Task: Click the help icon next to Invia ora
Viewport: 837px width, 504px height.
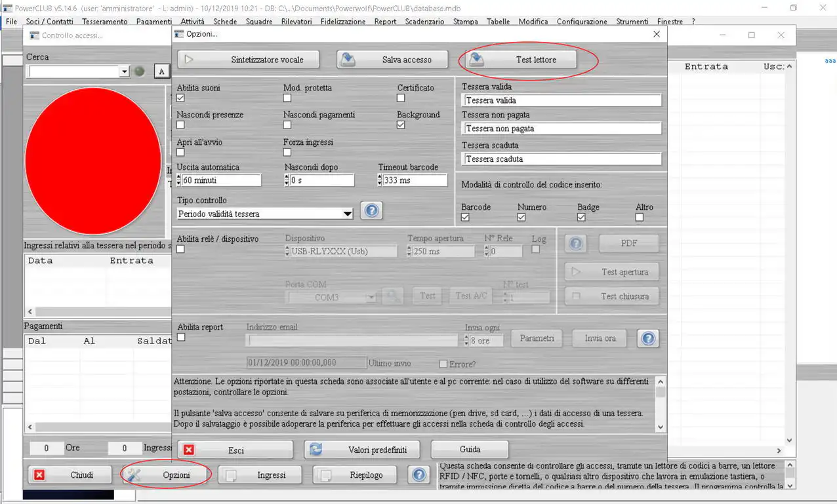Action: click(648, 339)
